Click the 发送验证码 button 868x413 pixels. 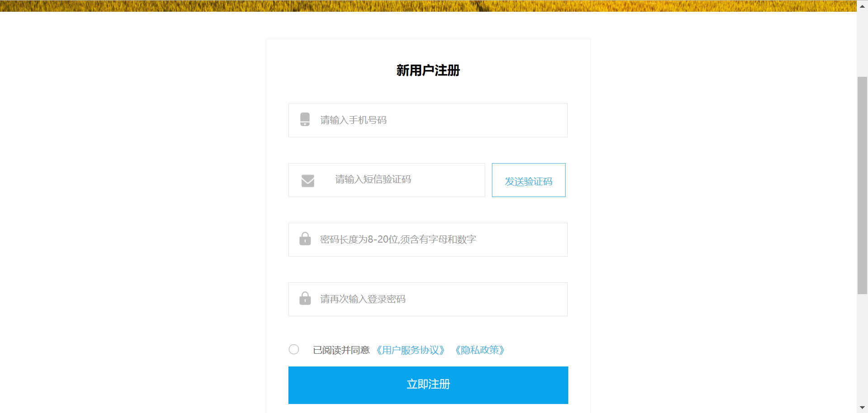[528, 180]
